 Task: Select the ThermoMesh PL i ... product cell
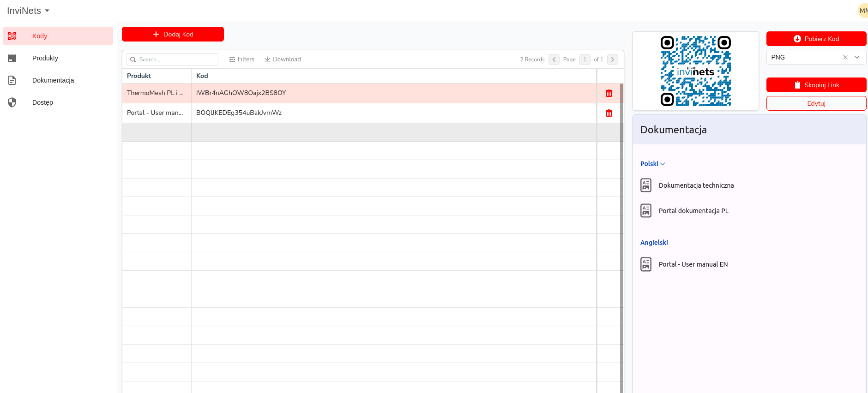[157, 93]
